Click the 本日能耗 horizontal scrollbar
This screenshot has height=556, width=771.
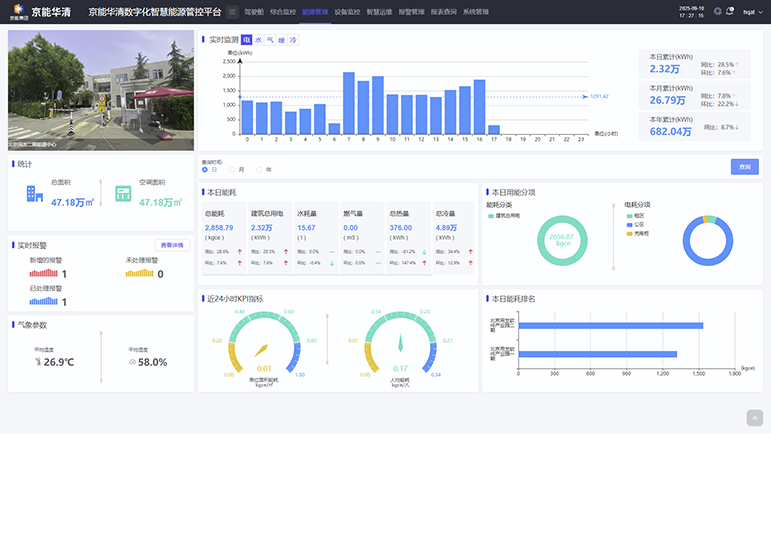(317, 275)
